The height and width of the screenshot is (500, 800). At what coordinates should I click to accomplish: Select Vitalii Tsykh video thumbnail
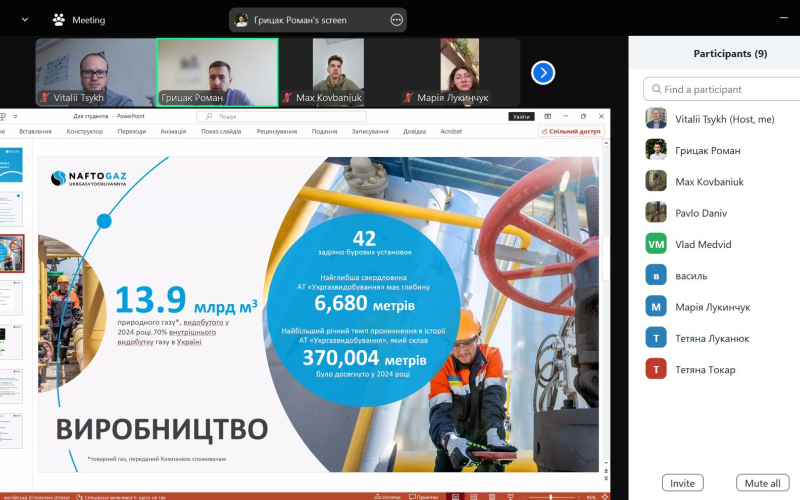[x=96, y=72]
